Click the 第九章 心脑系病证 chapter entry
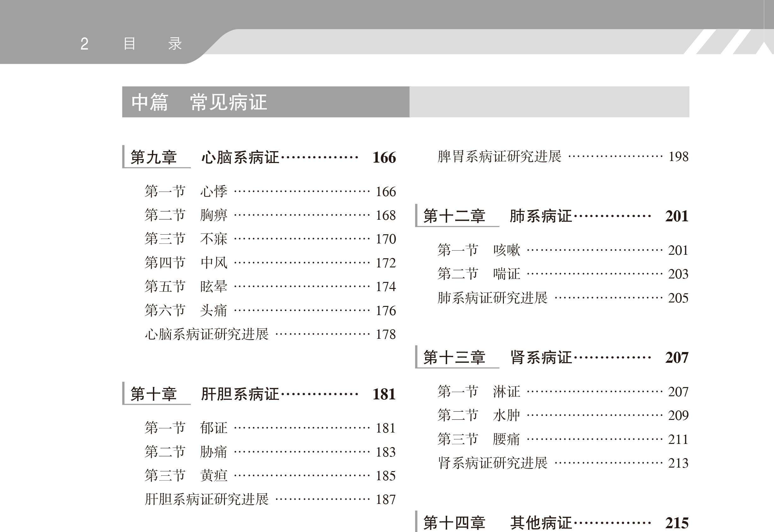This screenshot has width=774, height=532. [240, 157]
